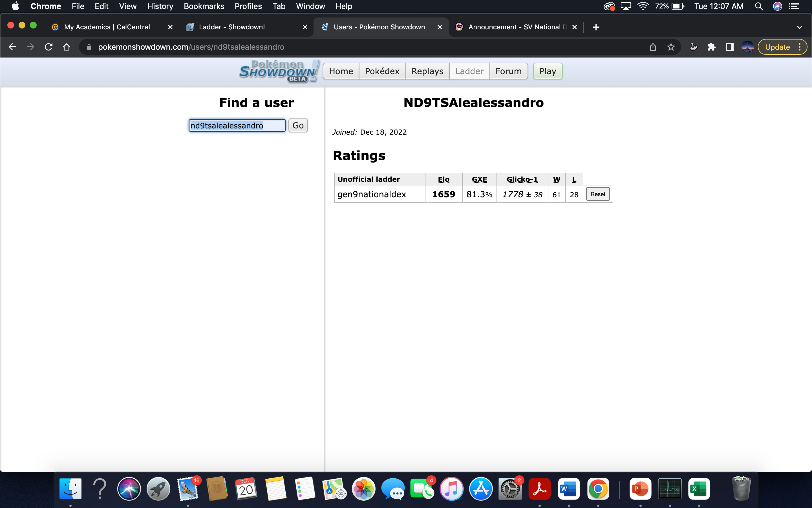Open the new tab plus button

coord(596,27)
